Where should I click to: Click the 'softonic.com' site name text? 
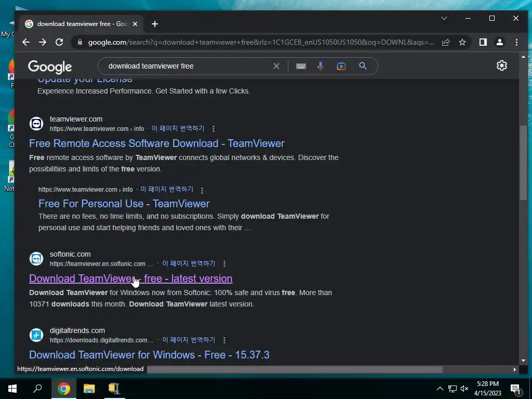pyautogui.click(x=70, y=254)
